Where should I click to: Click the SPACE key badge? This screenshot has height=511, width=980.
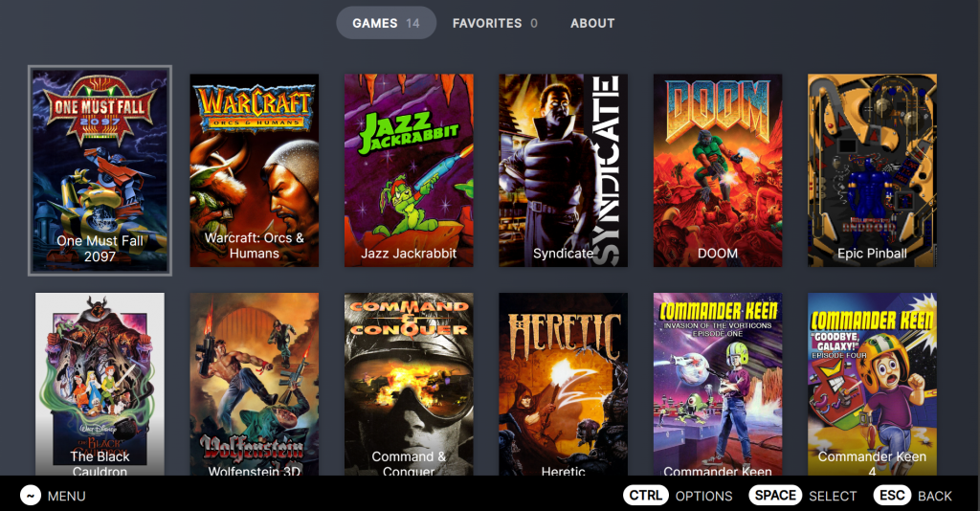[775, 496]
